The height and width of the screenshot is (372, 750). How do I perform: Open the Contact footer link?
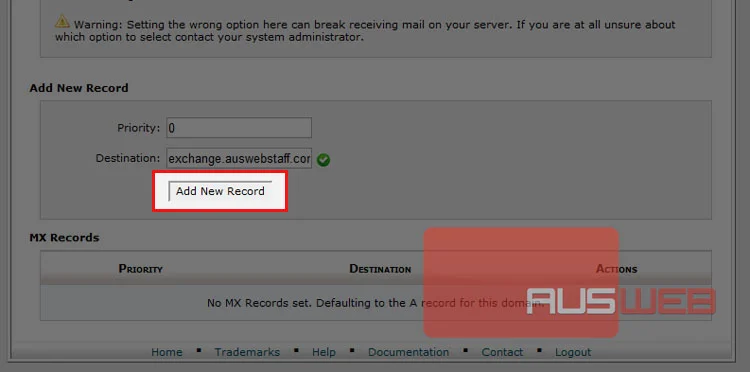(x=502, y=352)
